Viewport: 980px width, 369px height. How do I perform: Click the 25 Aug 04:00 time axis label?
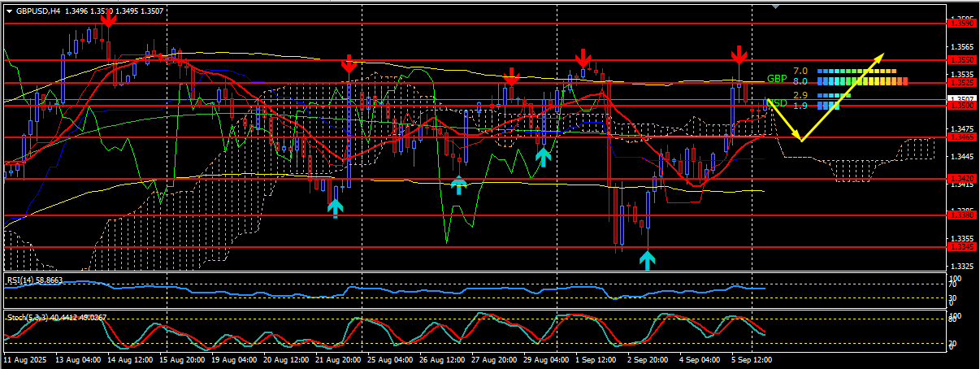(388, 358)
